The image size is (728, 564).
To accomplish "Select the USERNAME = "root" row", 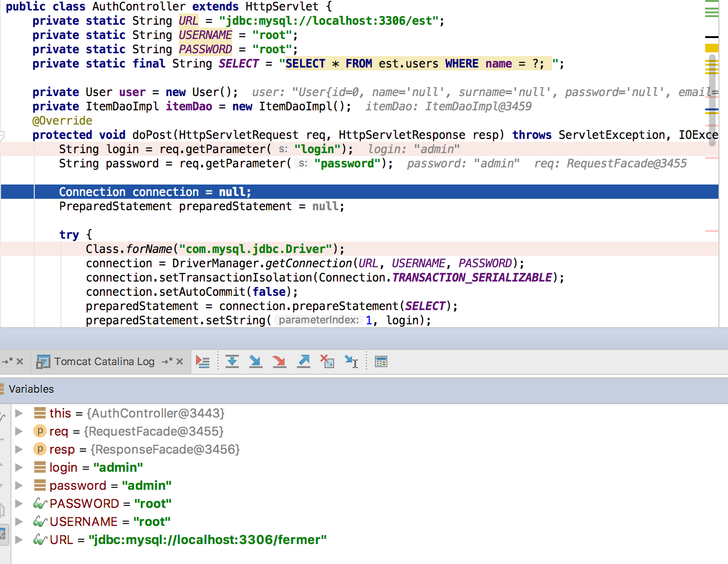I will point(369,522).
